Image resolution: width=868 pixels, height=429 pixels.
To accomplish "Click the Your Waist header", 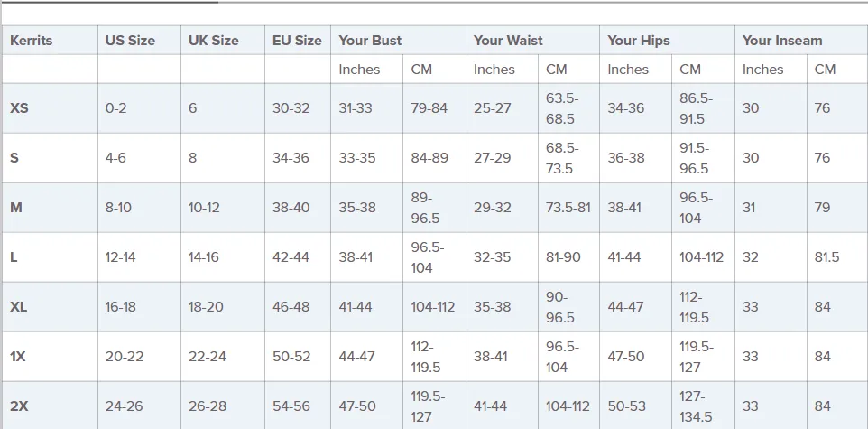I will [x=508, y=41].
